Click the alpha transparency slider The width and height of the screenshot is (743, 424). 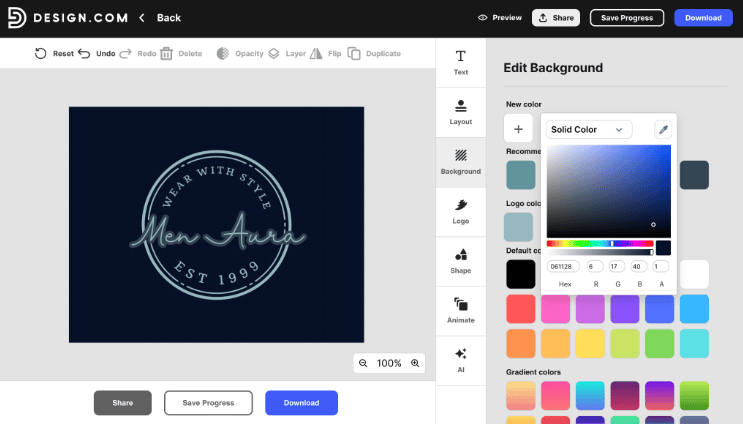click(600, 253)
